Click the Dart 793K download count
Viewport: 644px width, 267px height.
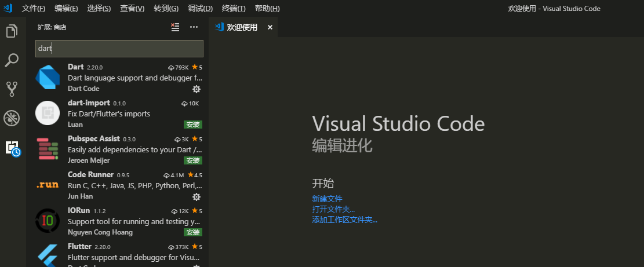pos(179,67)
